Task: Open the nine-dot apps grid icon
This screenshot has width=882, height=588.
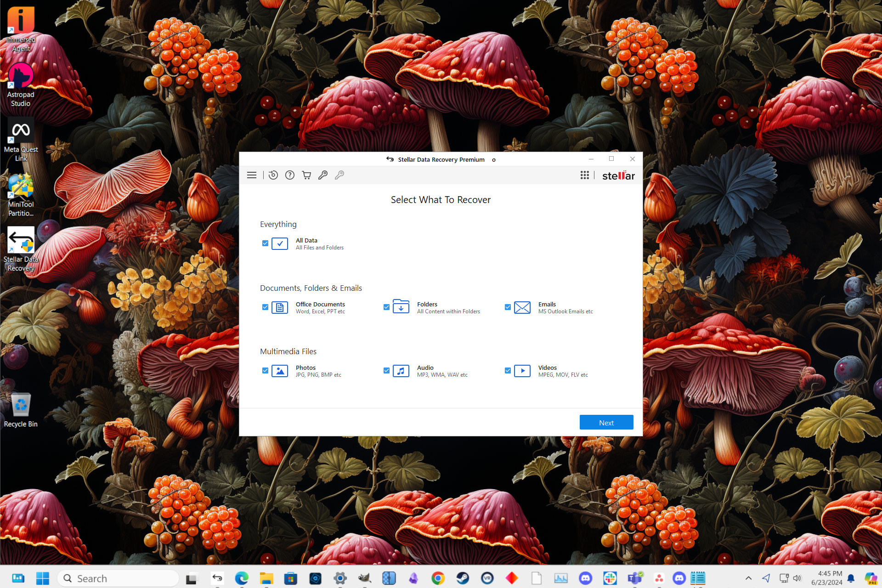Action: tap(584, 175)
